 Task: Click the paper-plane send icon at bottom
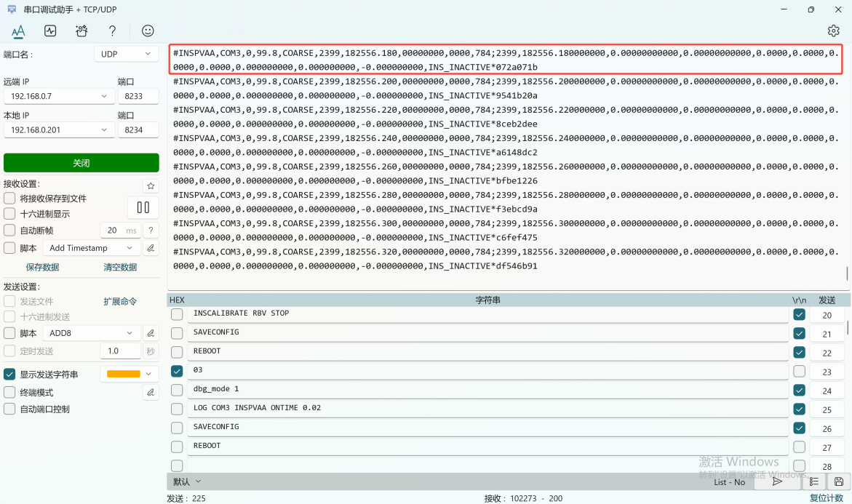pos(777,481)
